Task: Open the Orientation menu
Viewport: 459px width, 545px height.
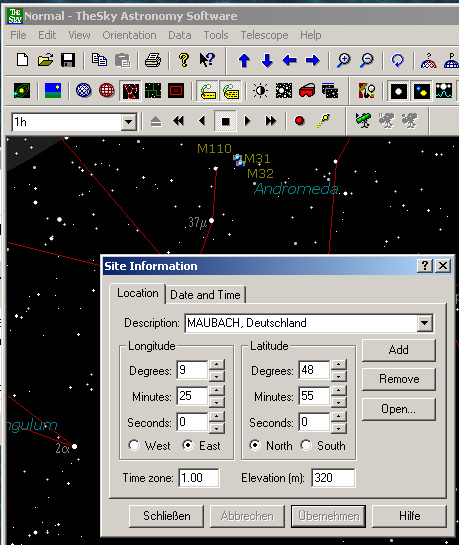Action: (x=129, y=35)
